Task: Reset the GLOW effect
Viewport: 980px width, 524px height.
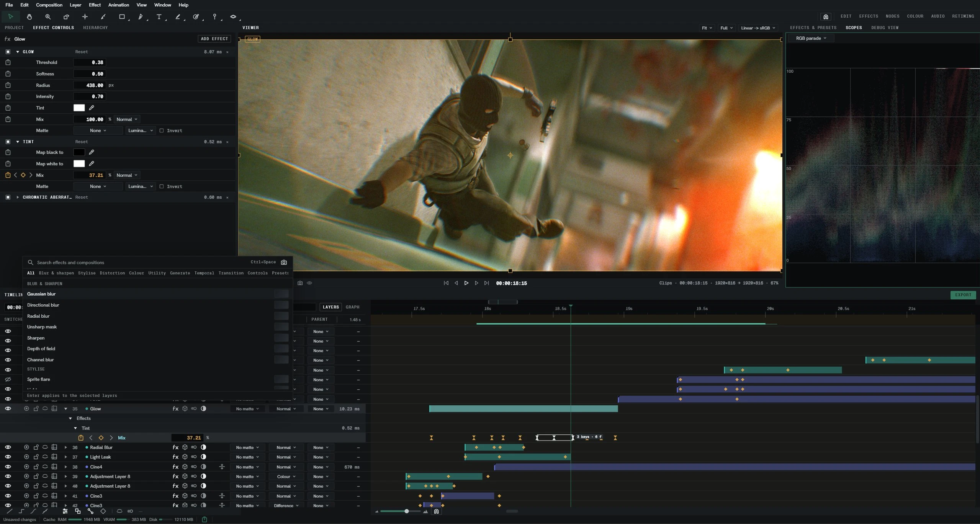Action: point(81,52)
